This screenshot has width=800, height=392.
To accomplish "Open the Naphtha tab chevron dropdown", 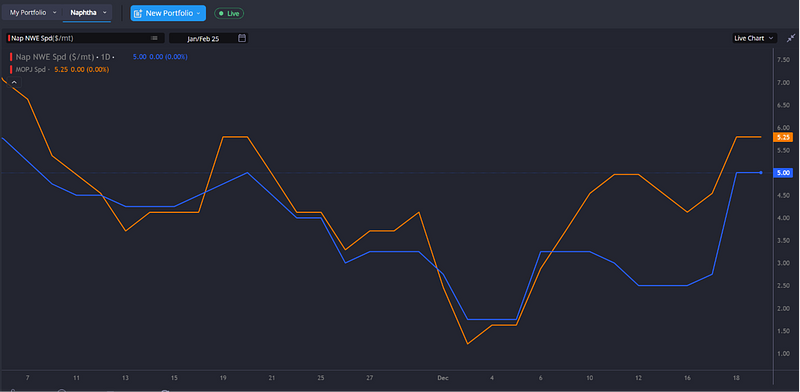I will tap(105, 13).
